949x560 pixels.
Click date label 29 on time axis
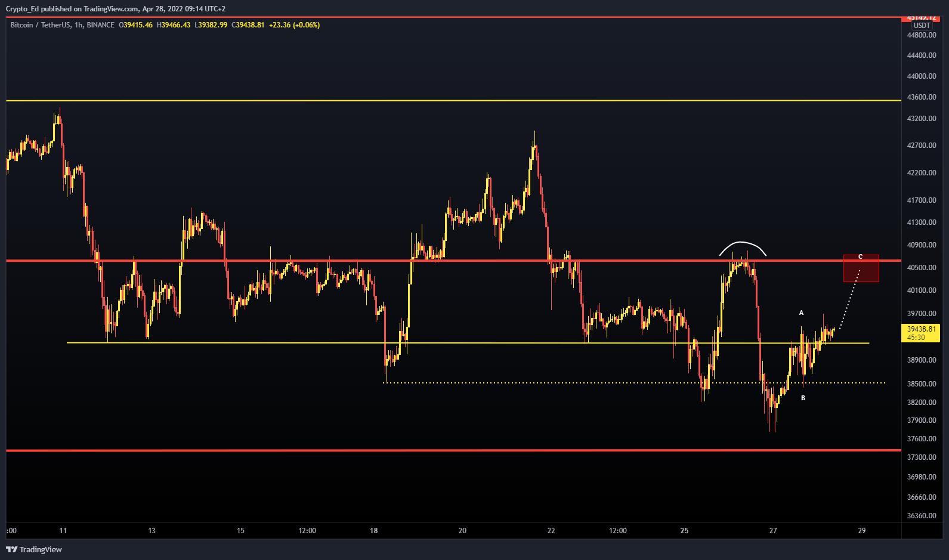coord(861,530)
